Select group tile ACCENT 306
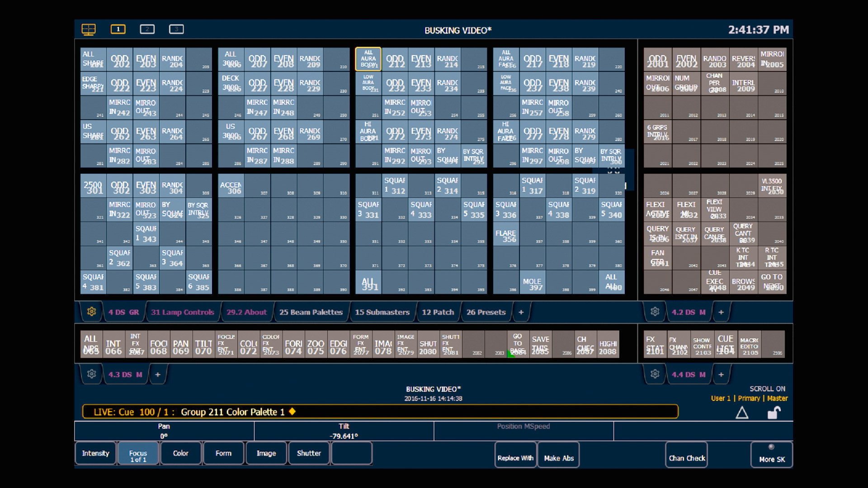Screen dimensions: 868x488 coord(231,186)
